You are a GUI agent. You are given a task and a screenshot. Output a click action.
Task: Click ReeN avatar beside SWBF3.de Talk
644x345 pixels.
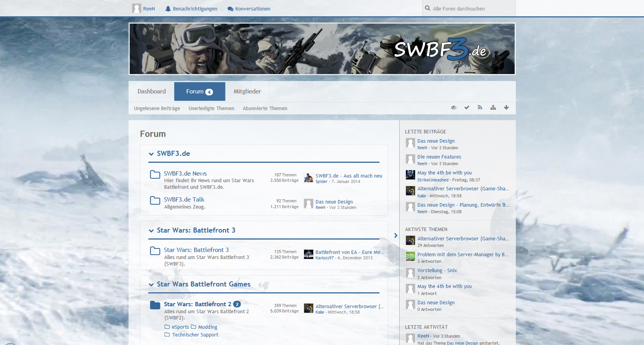(x=309, y=204)
